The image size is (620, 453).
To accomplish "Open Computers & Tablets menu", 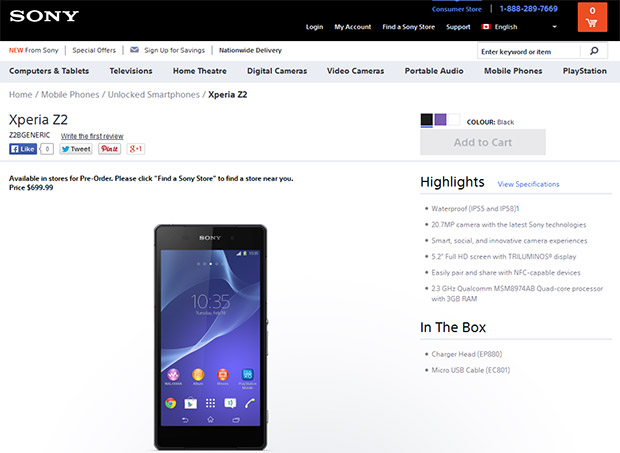I will (x=49, y=71).
